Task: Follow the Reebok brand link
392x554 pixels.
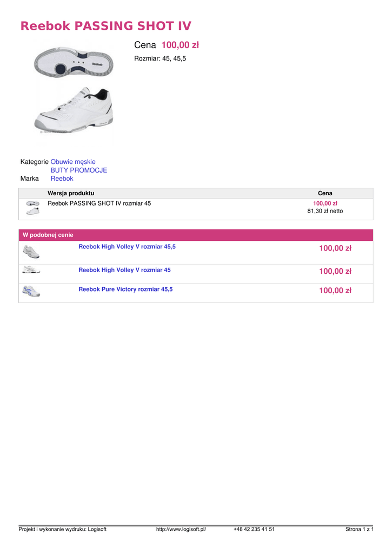Action: (62, 179)
